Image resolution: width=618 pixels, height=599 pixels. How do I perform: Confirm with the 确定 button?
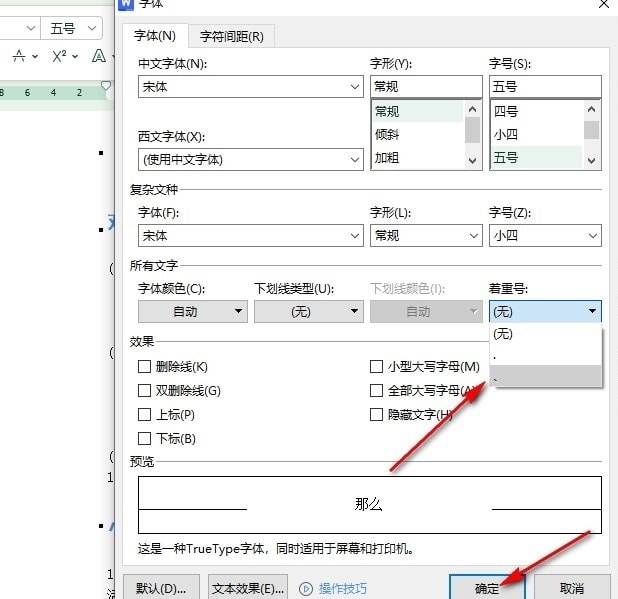click(x=487, y=588)
